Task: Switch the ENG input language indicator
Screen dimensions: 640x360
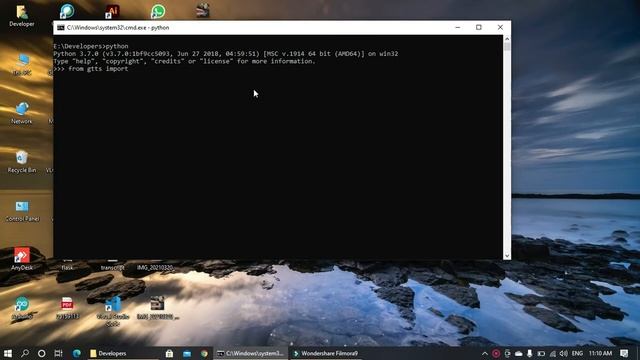Action: coord(577,353)
